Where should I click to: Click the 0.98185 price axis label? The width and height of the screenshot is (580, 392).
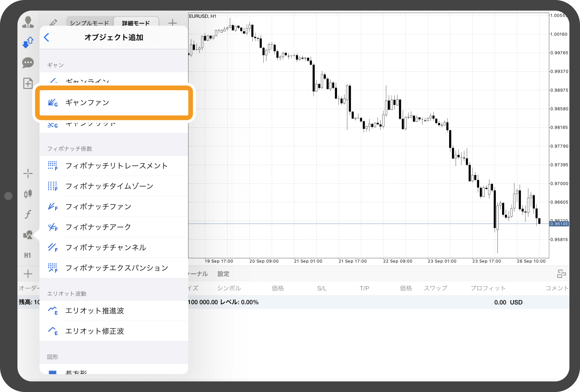click(x=559, y=127)
